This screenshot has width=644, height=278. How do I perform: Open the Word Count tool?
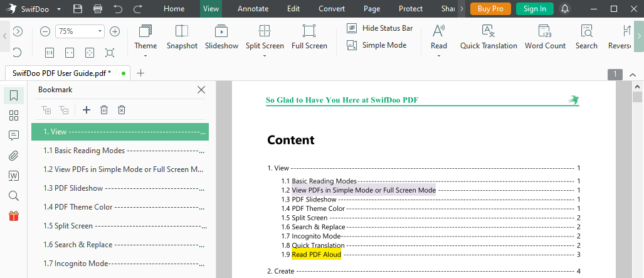point(545,37)
